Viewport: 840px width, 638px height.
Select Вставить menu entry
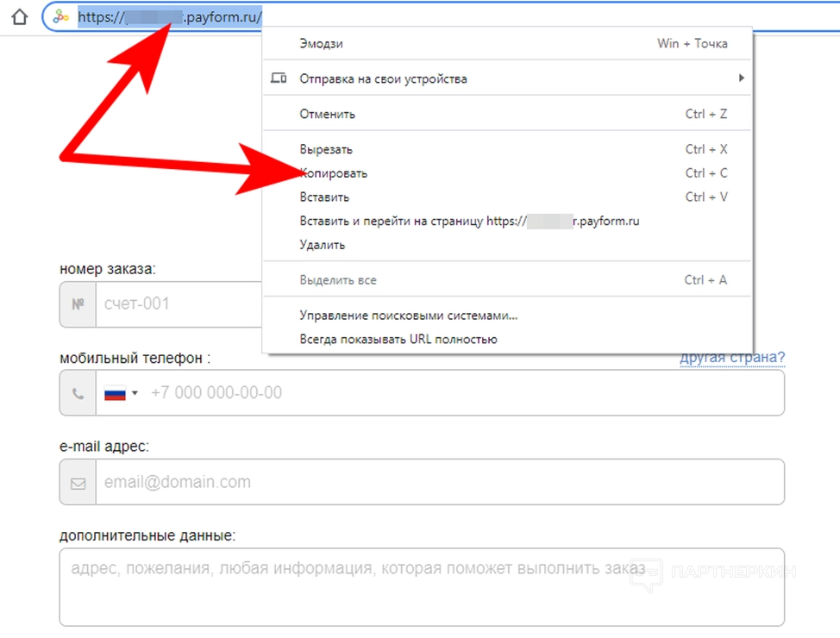click(507, 197)
